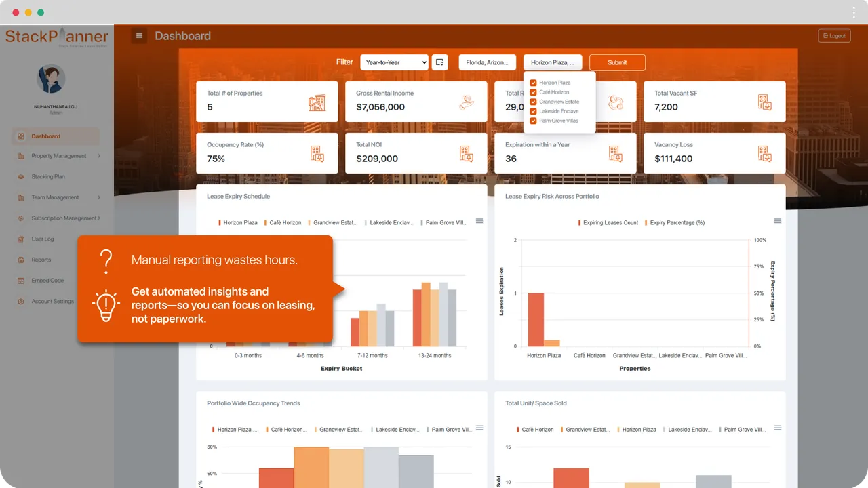The image size is (868, 488).
Task: Open the Lease Expiry Schedule chart options icon
Action: pos(479,220)
